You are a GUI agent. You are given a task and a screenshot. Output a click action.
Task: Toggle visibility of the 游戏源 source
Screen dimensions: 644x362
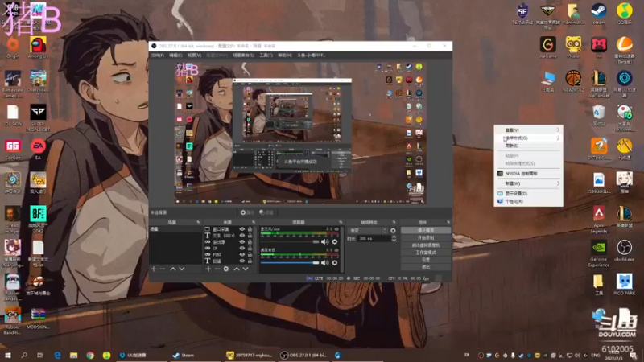(x=242, y=242)
